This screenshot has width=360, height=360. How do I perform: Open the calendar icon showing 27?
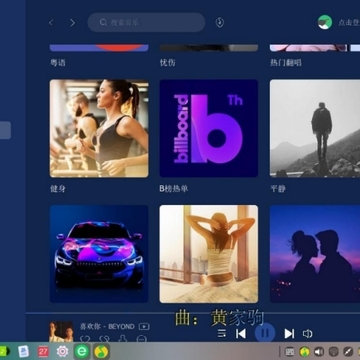(43, 351)
